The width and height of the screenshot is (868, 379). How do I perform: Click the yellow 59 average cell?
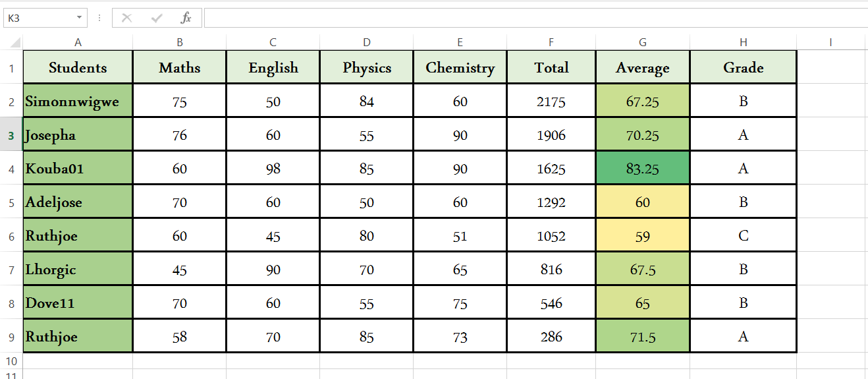tap(643, 236)
